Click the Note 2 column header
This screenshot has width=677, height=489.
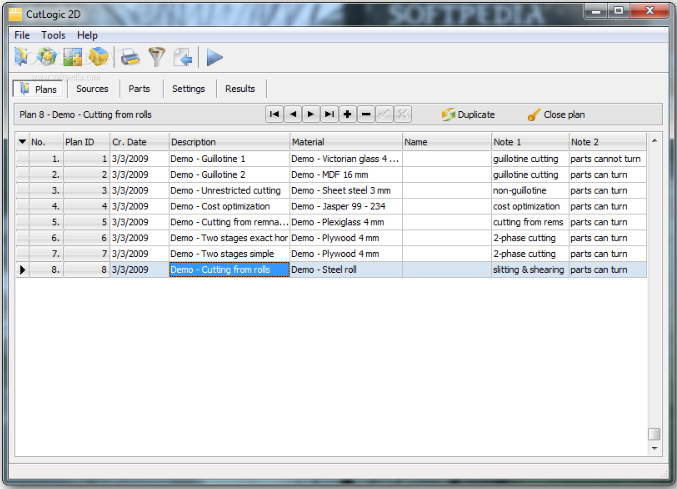point(608,142)
